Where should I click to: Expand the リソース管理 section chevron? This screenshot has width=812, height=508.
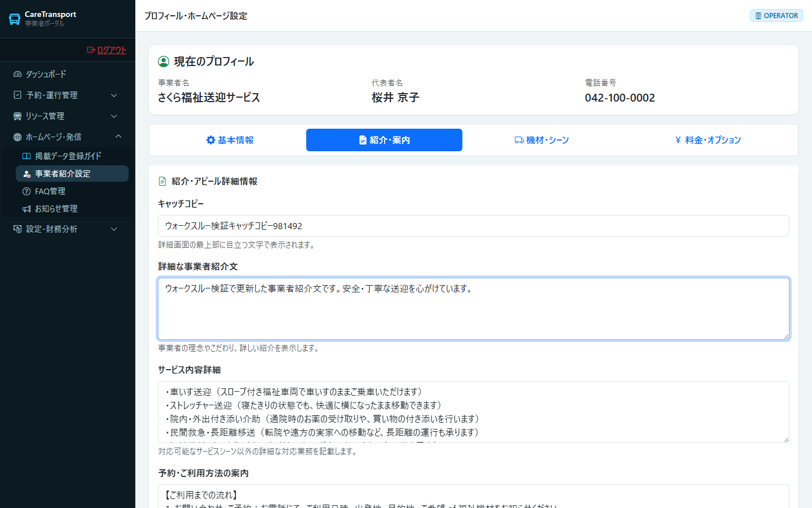114,116
